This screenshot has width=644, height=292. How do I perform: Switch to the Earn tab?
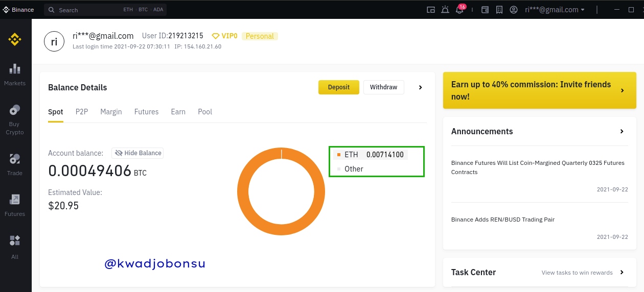[x=178, y=112]
